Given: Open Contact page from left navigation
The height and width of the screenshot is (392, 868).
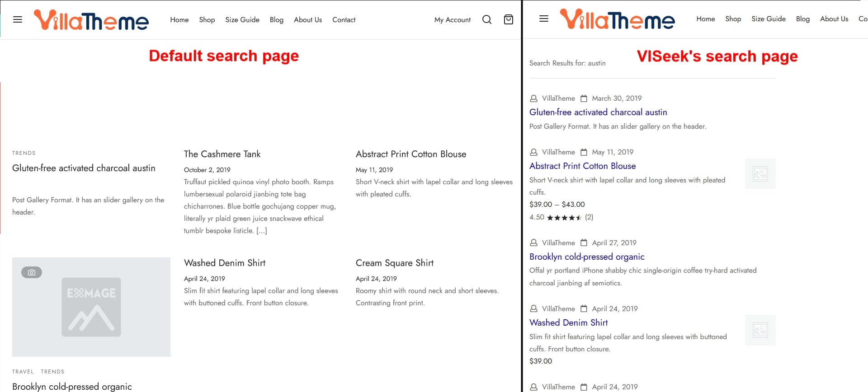Looking at the screenshot, I should click(344, 20).
